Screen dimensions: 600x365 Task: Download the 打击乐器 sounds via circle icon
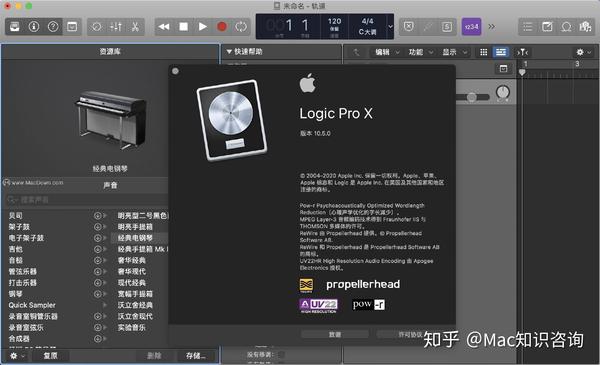coord(98,283)
